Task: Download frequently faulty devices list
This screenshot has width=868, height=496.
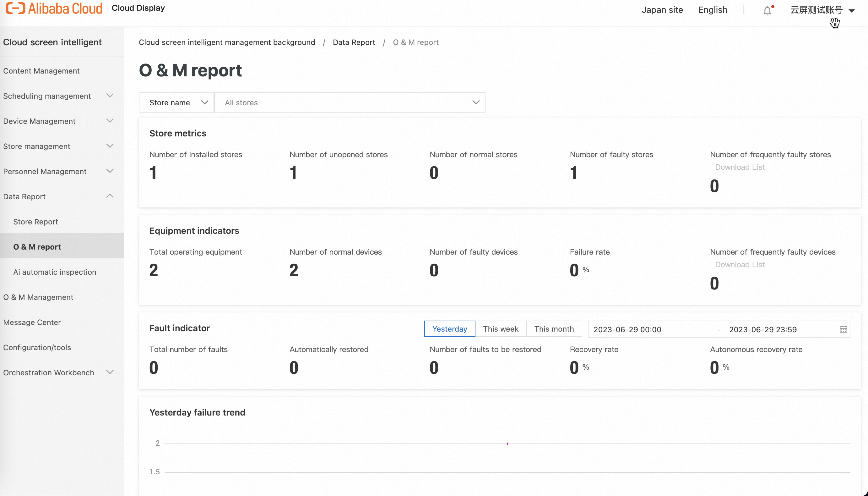Action: [x=740, y=264]
